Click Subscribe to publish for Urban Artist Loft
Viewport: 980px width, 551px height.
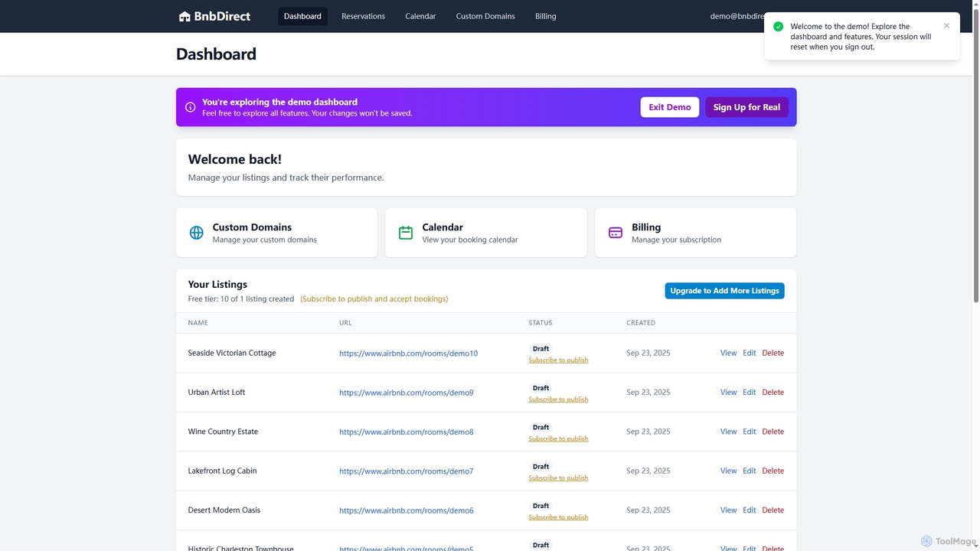click(558, 399)
